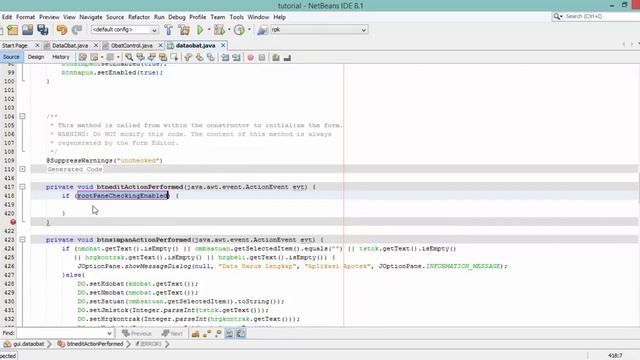Image resolution: width=640 pixels, height=360 pixels.
Task: Click the Uncomment toolbar icon
Action: [287, 58]
